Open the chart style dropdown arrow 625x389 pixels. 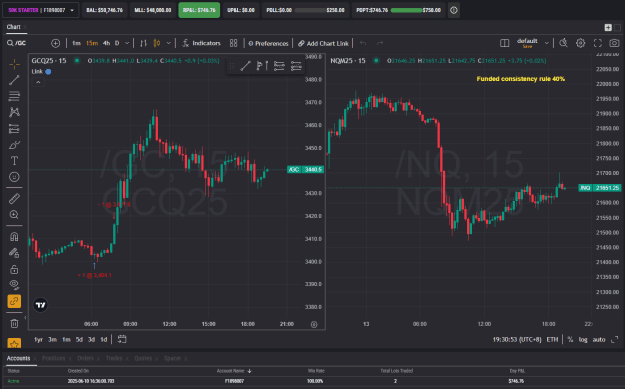[x=169, y=43]
